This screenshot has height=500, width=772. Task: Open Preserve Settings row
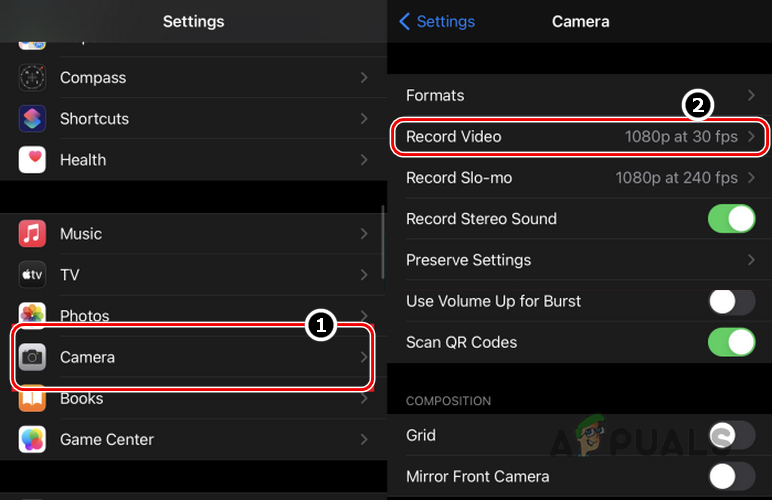(579, 260)
